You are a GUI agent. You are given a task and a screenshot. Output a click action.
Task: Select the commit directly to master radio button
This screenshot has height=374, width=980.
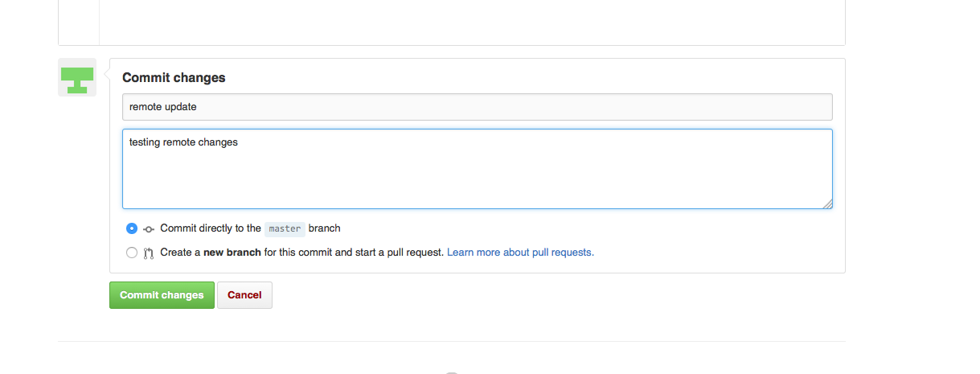[x=132, y=228]
